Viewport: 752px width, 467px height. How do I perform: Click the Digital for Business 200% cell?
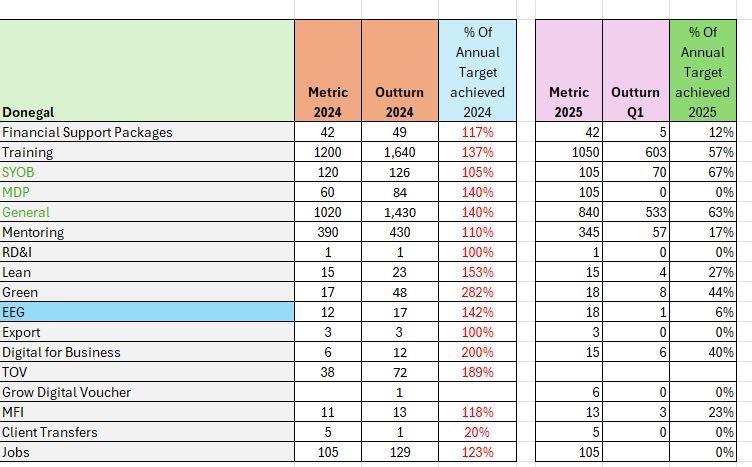coord(477,352)
